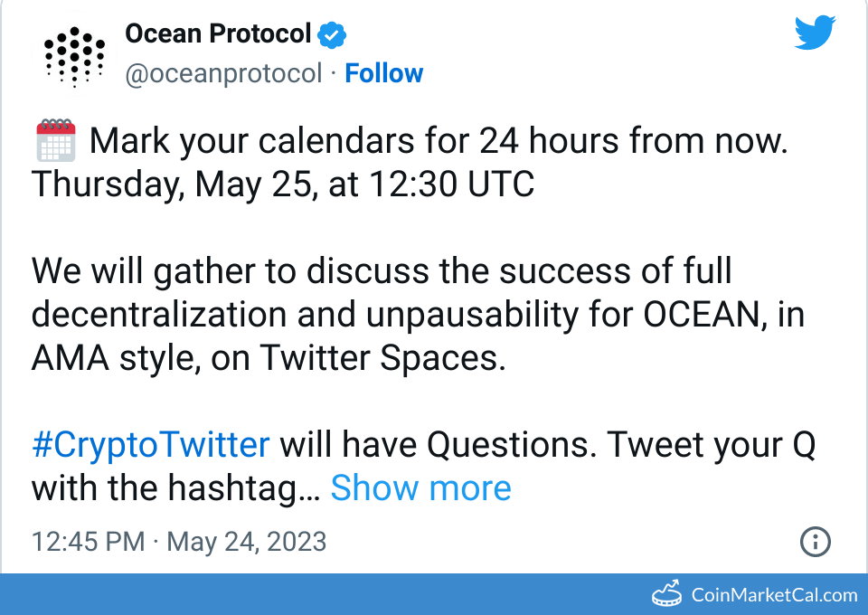Click the "Twitter Spaces" text in the tweet
This screenshot has height=615, width=868.
[x=380, y=359]
